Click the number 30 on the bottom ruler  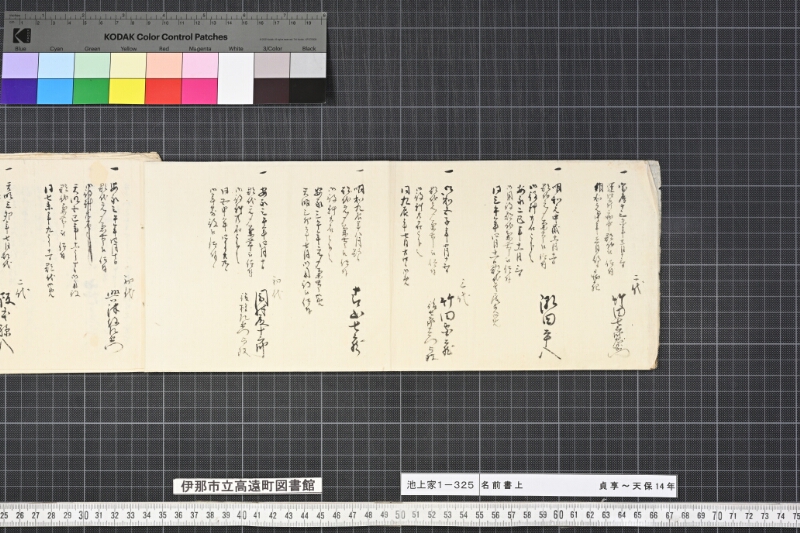click(83, 515)
